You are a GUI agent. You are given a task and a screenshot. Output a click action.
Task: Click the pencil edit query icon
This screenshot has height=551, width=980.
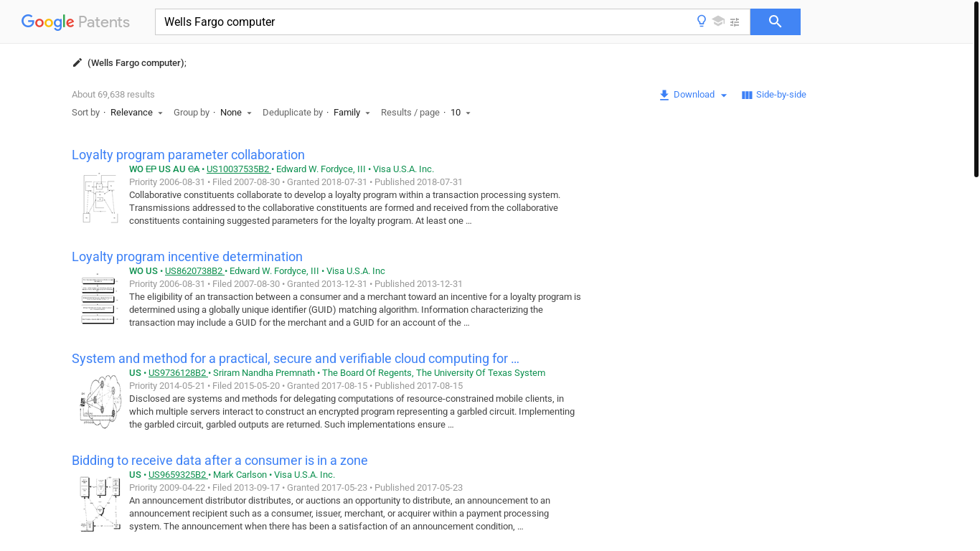click(77, 62)
